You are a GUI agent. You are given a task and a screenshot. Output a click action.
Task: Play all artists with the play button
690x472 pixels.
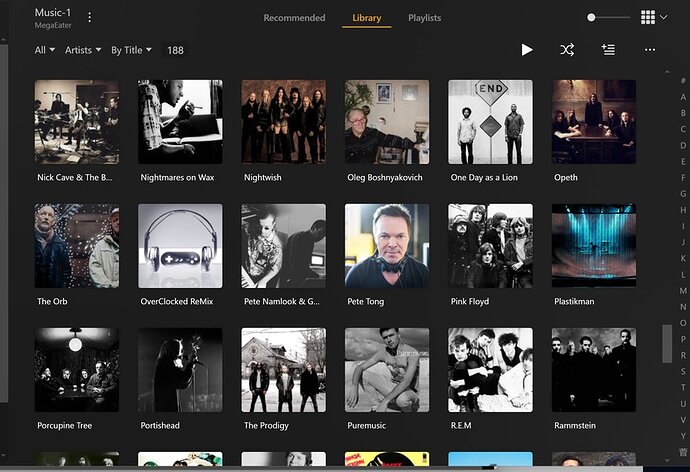[527, 50]
